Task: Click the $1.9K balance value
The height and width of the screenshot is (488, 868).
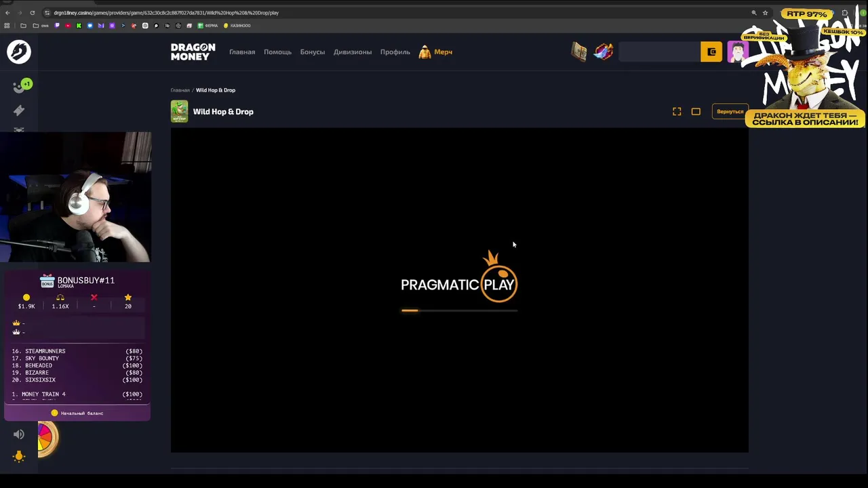Action: pyautogui.click(x=26, y=306)
